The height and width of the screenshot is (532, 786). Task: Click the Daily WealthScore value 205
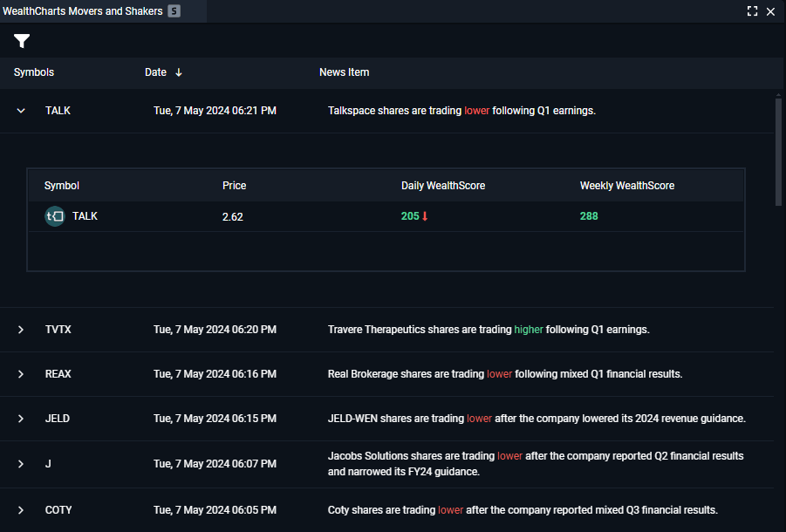410,216
